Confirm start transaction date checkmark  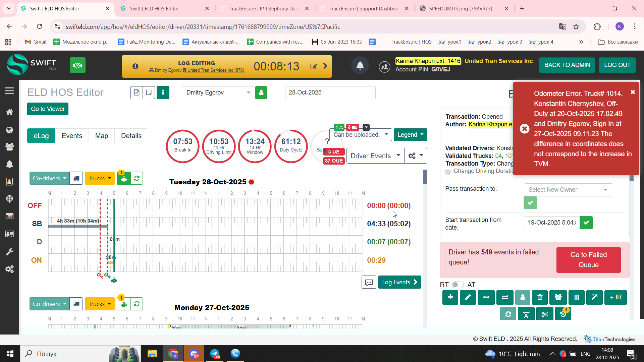(586, 223)
